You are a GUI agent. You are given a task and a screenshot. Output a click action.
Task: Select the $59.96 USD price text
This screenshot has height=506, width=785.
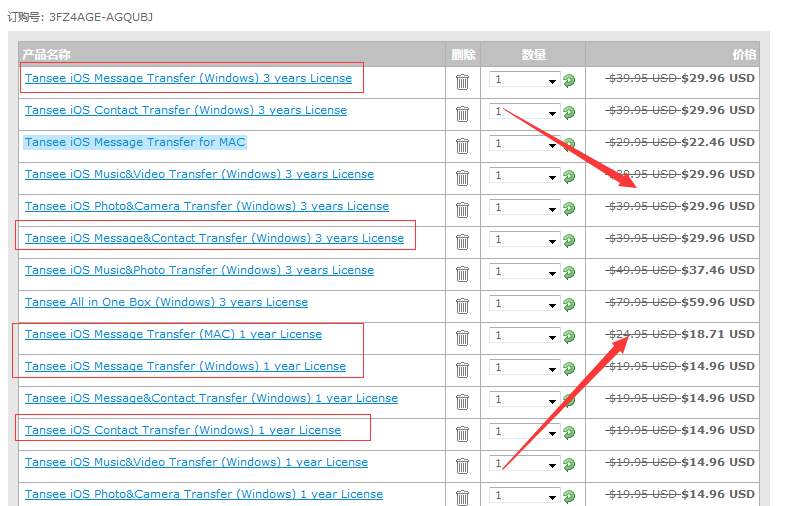coord(718,302)
